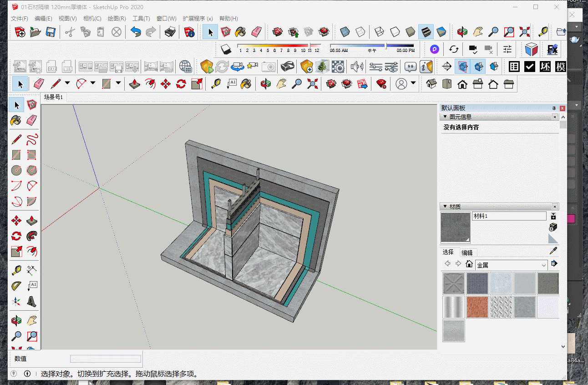Screen dimensions: 588x385
Task: Activate the Orbit tool in left toolbar
Action: pyautogui.click(x=16, y=321)
